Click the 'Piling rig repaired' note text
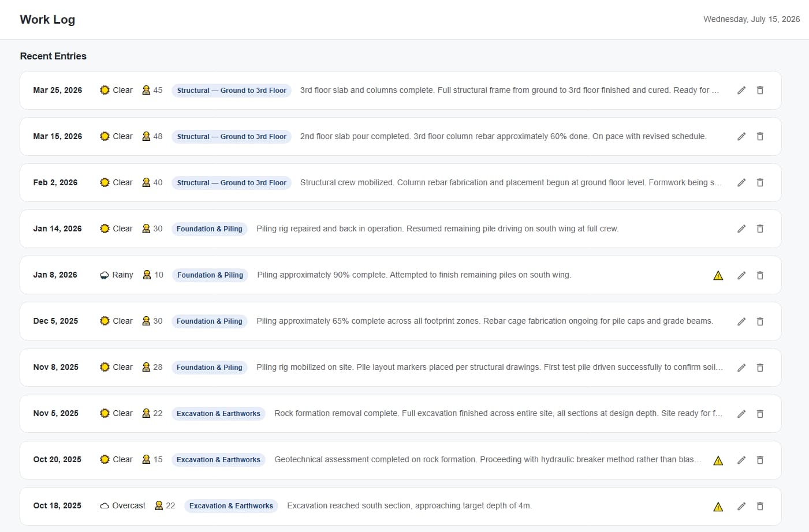Screen dimensions: 809x532 pos(437,228)
